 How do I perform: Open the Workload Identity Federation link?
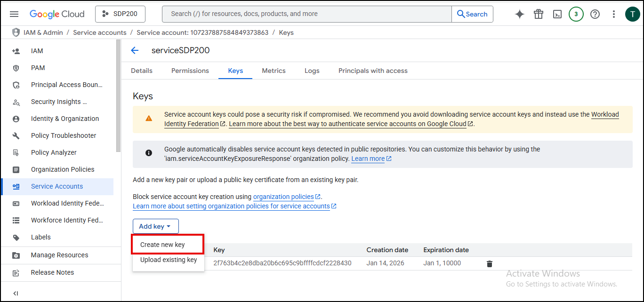click(605, 114)
